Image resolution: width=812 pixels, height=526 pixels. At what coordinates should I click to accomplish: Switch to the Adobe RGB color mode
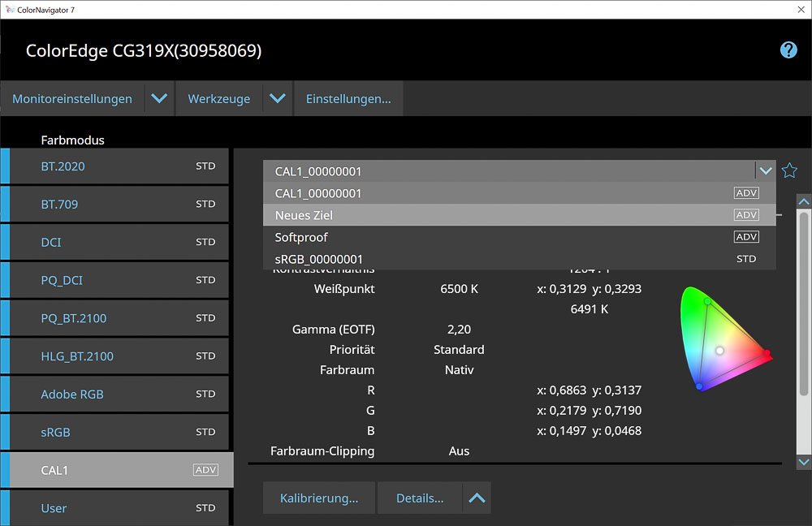(x=119, y=394)
